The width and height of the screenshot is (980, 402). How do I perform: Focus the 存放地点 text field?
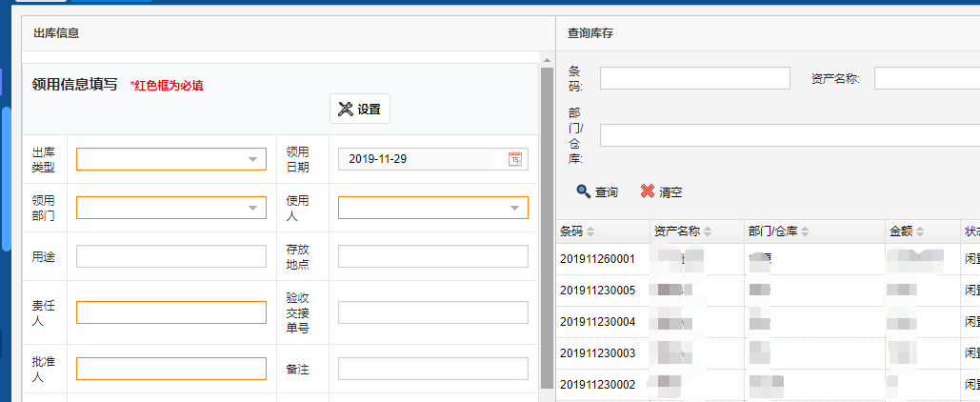coord(432,256)
